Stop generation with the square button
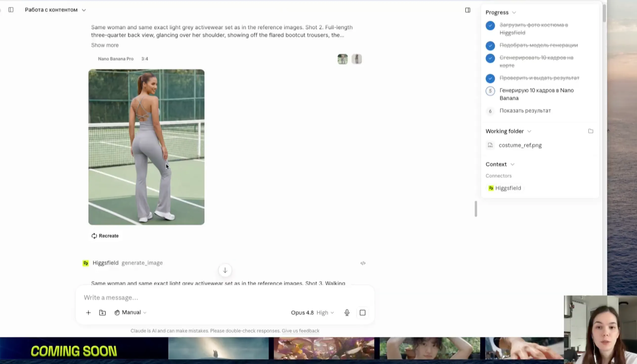637x364 pixels. pos(362,312)
